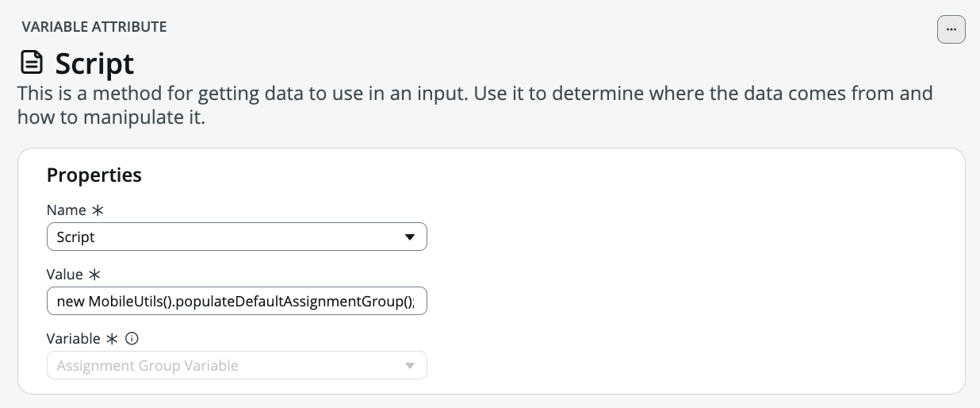The width and height of the screenshot is (980, 408).
Task: Click the 'how to manipulate it' description line
Action: [x=112, y=118]
